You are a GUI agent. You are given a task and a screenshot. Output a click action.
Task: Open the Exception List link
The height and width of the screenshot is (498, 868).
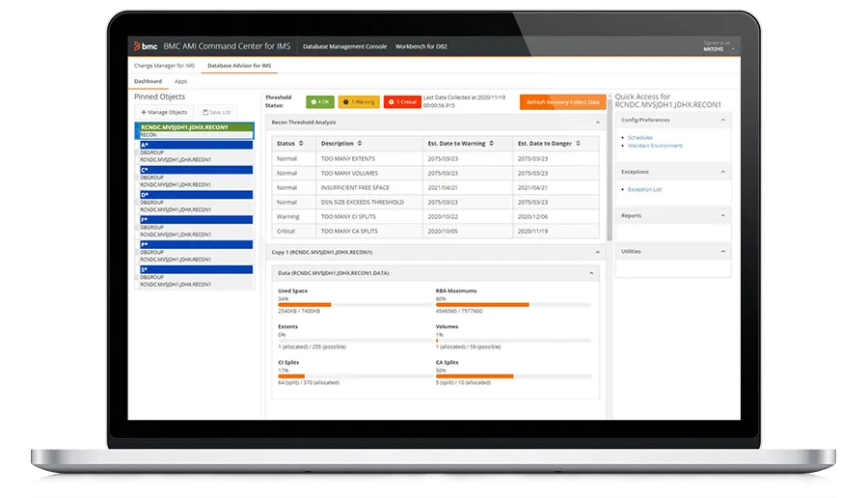click(x=644, y=189)
